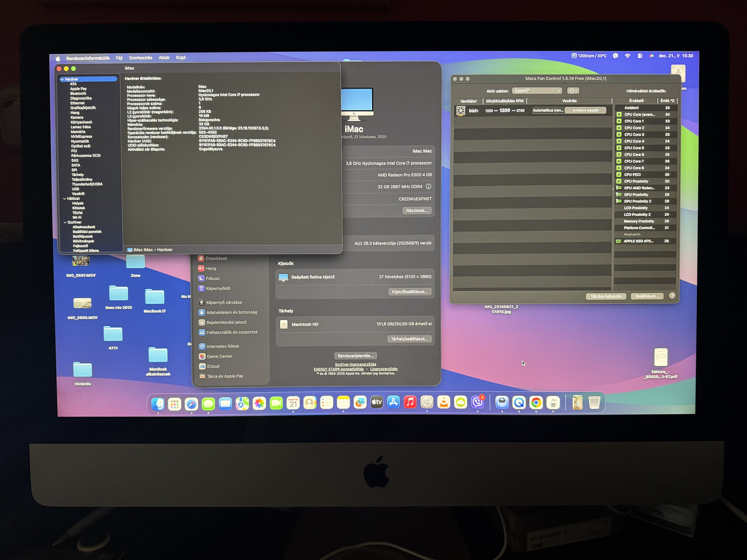Open the Music app in the Dock
747x560 pixels.
coord(410,402)
